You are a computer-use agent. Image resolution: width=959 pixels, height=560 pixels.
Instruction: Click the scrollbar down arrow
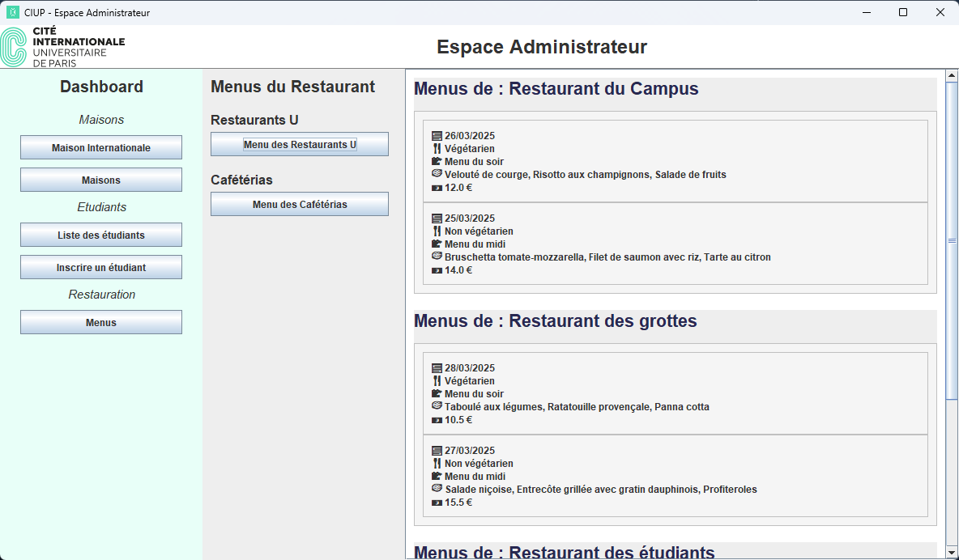952,553
